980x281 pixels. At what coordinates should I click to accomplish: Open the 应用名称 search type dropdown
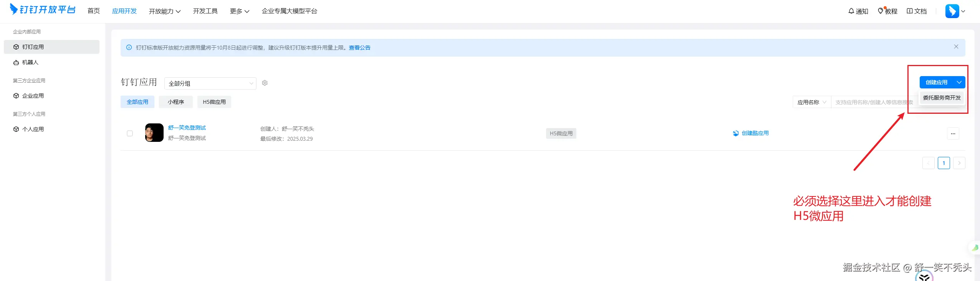[x=811, y=102]
